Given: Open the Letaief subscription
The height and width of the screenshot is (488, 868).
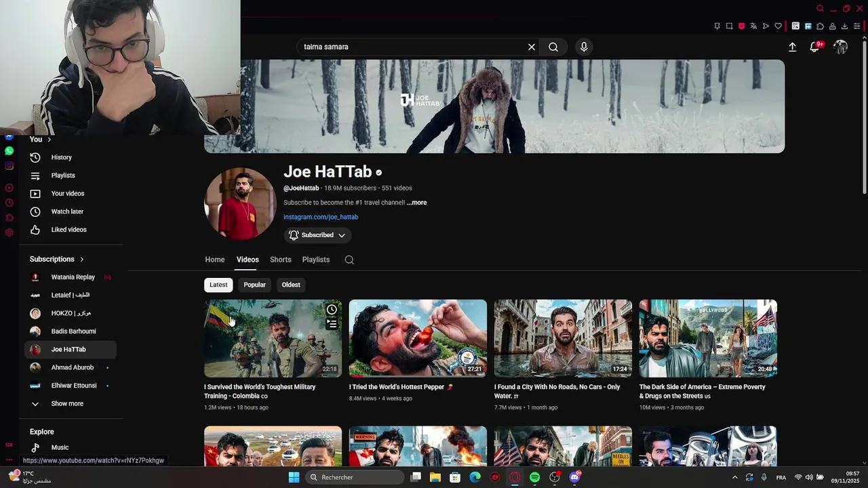Looking at the screenshot, I should (70, 296).
